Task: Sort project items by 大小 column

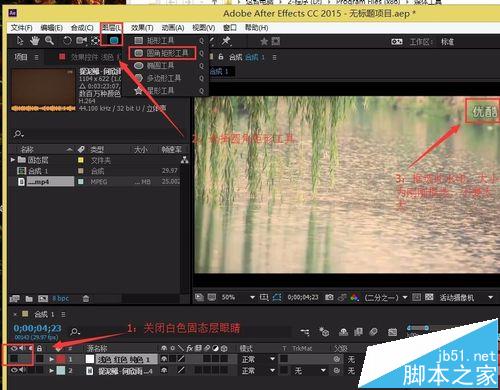Action: [141, 149]
